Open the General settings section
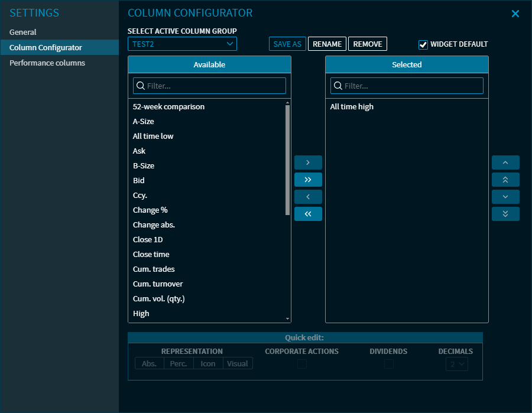This screenshot has height=413, width=532. pyautogui.click(x=23, y=32)
